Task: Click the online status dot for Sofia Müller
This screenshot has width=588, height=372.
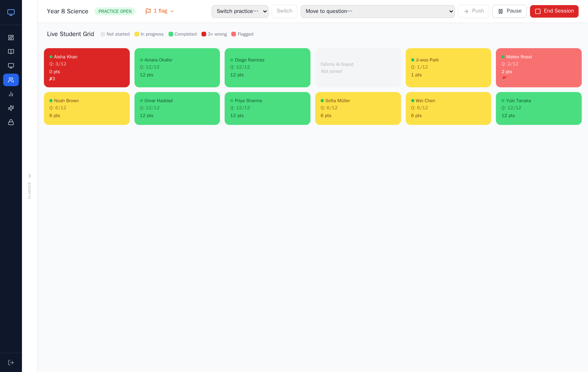Action: 322,101
